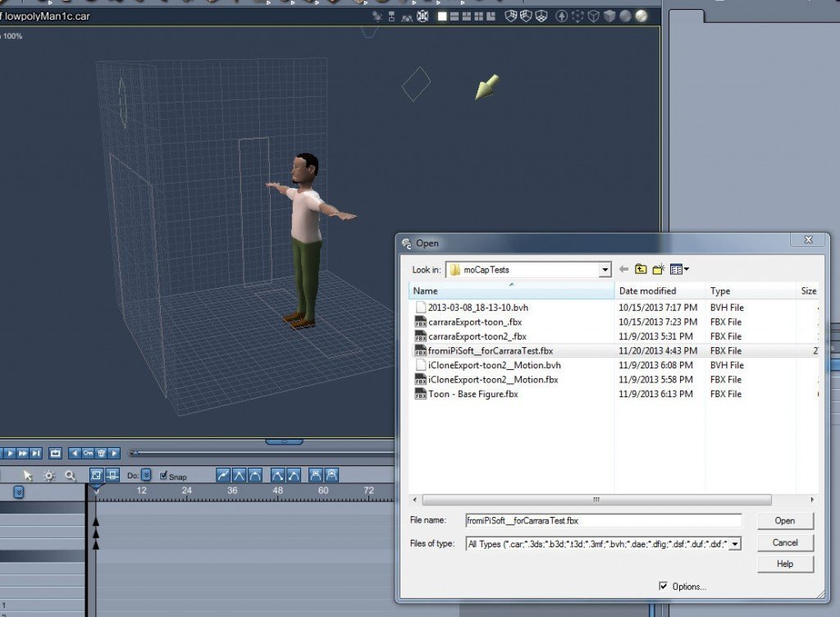The image size is (840, 617).
Task: Select smooth gray sphere display mode
Action: [625, 16]
